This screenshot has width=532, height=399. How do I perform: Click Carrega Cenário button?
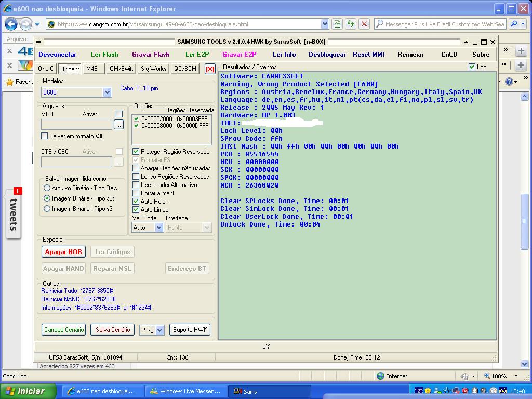pos(64,330)
